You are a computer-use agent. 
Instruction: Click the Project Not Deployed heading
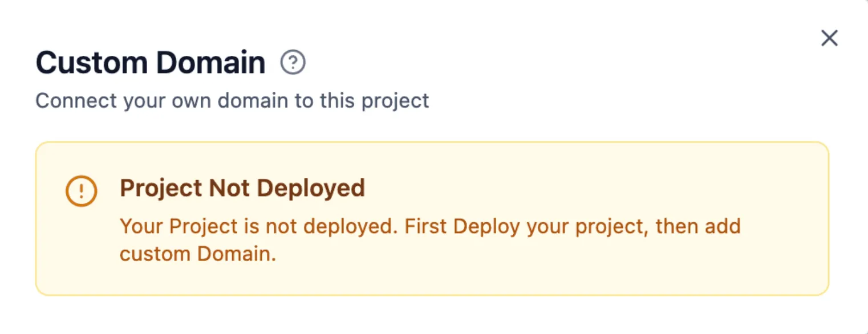click(x=243, y=188)
